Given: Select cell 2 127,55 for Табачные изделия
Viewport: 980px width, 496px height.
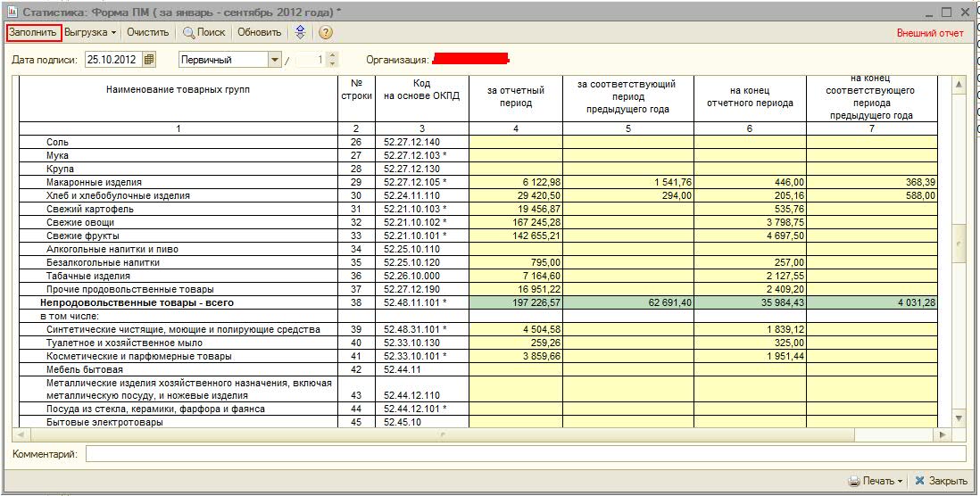Looking at the screenshot, I should 750,276.
